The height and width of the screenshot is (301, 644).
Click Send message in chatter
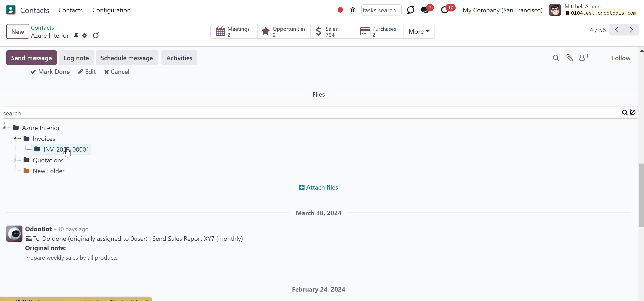[x=31, y=58]
